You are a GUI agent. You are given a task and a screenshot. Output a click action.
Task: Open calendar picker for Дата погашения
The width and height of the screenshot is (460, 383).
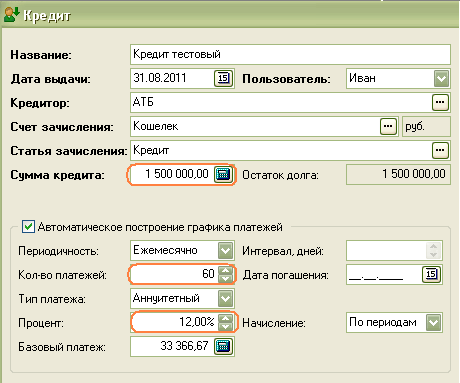click(x=431, y=275)
